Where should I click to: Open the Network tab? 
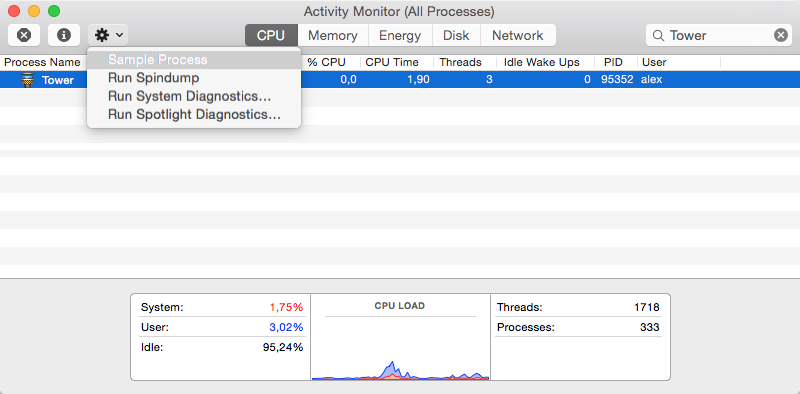[x=518, y=35]
